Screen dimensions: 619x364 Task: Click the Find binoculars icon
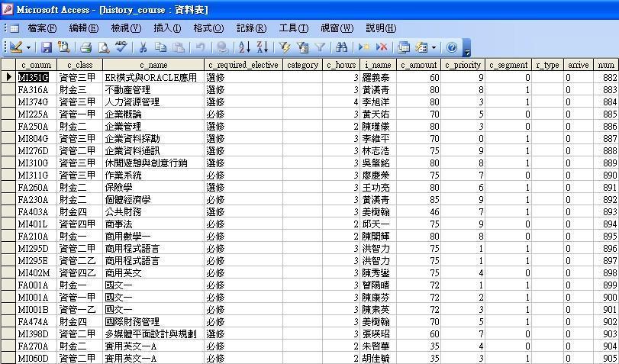(x=342, y=47)
